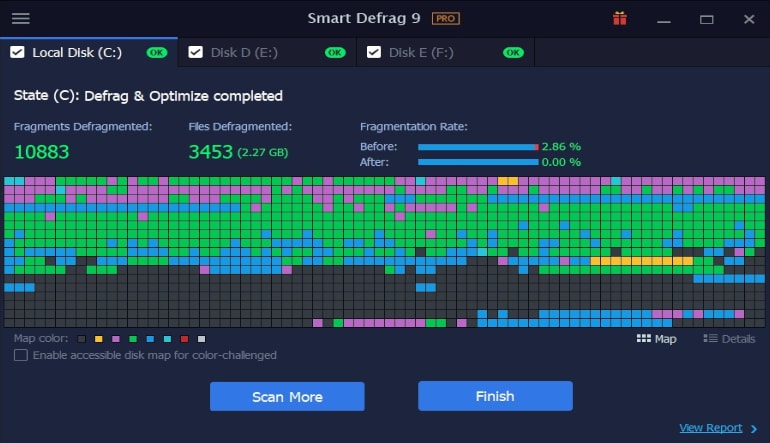770x443 pixels.
Task: Click the (2.27 GB) size text
Action: click(263, 152)
